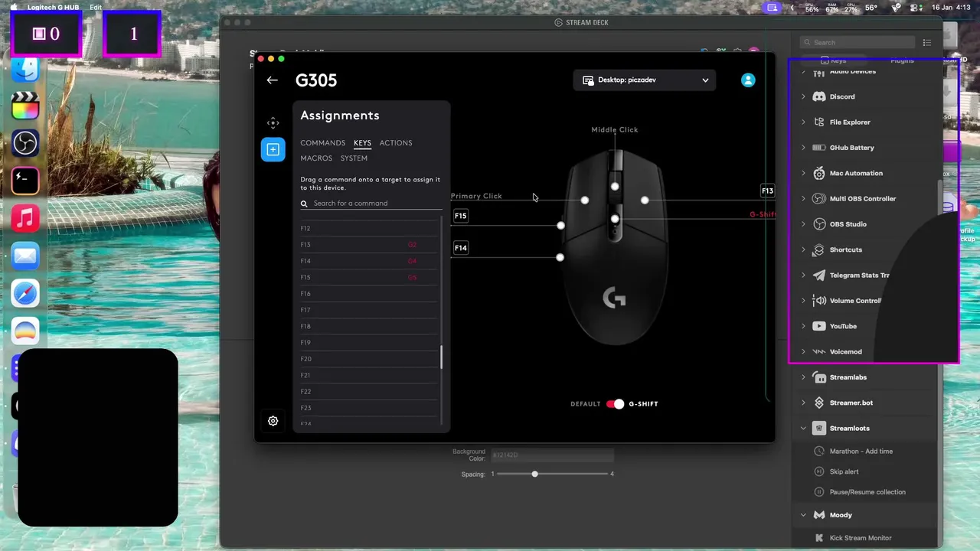Select the scroll wheel button node on mouse
This screenshot has height=551, width=980.
coord(615,186)
